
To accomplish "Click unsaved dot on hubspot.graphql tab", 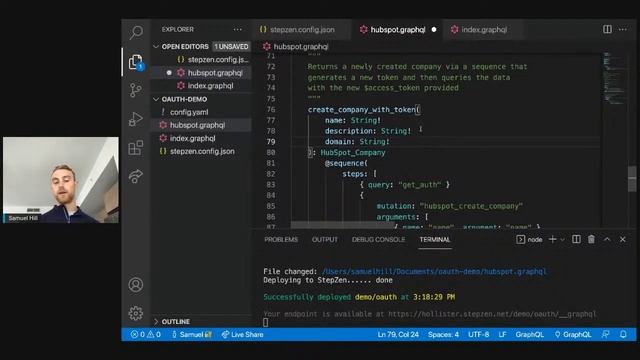I will click(x=434, y=29).
